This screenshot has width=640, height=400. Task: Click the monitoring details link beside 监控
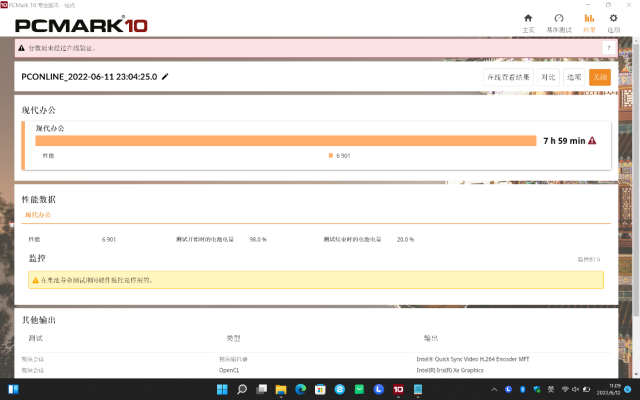coord(589,259)
